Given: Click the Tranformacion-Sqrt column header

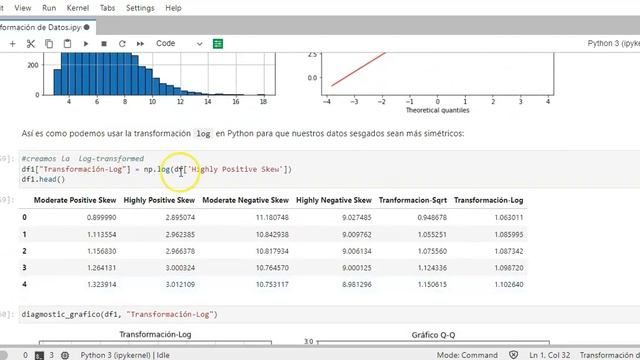Looking at the screenshot, I should point(413,200).
